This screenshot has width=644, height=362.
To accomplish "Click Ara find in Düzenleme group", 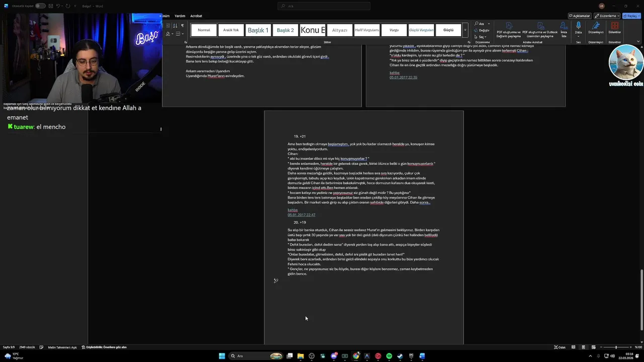I will point(480,24).
